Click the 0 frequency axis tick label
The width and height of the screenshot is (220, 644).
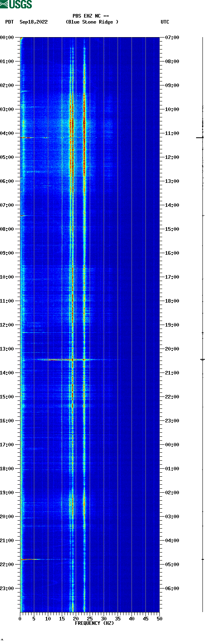tap(20, 619)
